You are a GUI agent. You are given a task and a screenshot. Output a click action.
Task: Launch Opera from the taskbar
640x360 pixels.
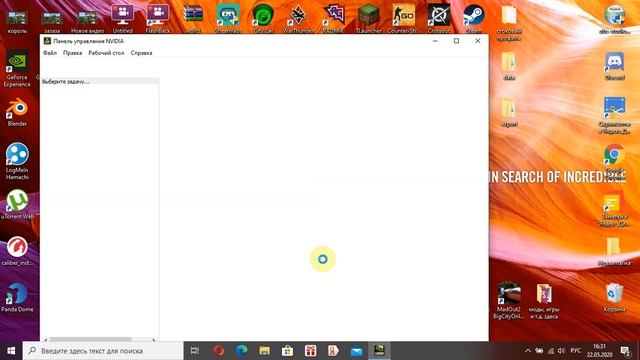click(218, 351)
